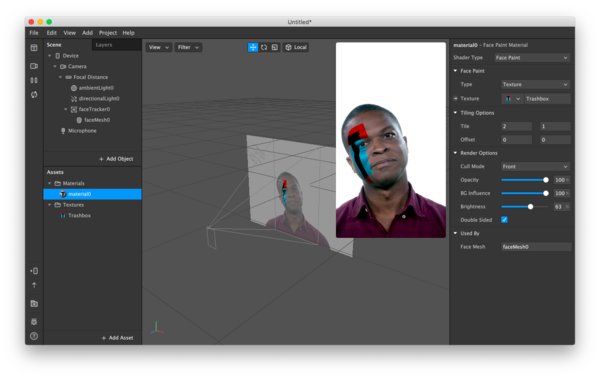Open the Shader Type dropdown
The width and height of the screenshot is (600, 378).
(532, 58)
